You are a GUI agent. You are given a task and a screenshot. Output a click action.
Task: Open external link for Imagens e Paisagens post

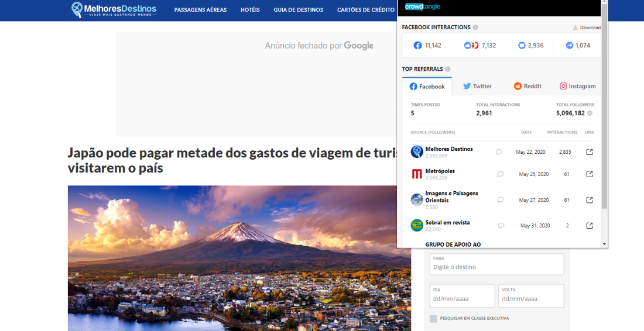pos(590,200)
